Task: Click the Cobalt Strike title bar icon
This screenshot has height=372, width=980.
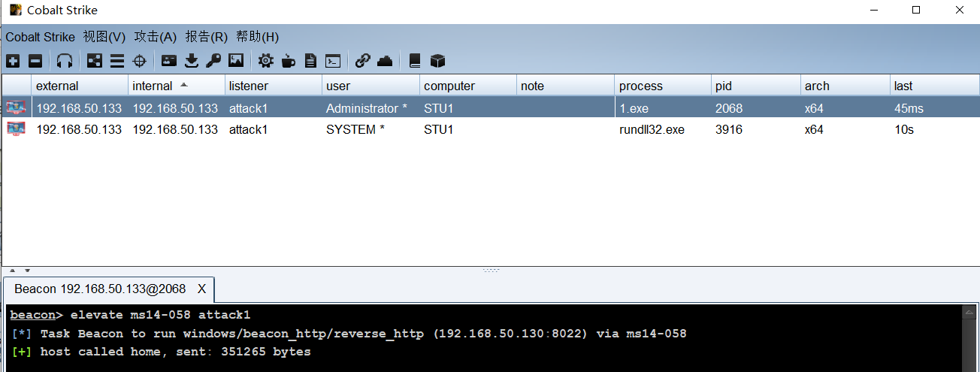Action: tap(15, 10)
